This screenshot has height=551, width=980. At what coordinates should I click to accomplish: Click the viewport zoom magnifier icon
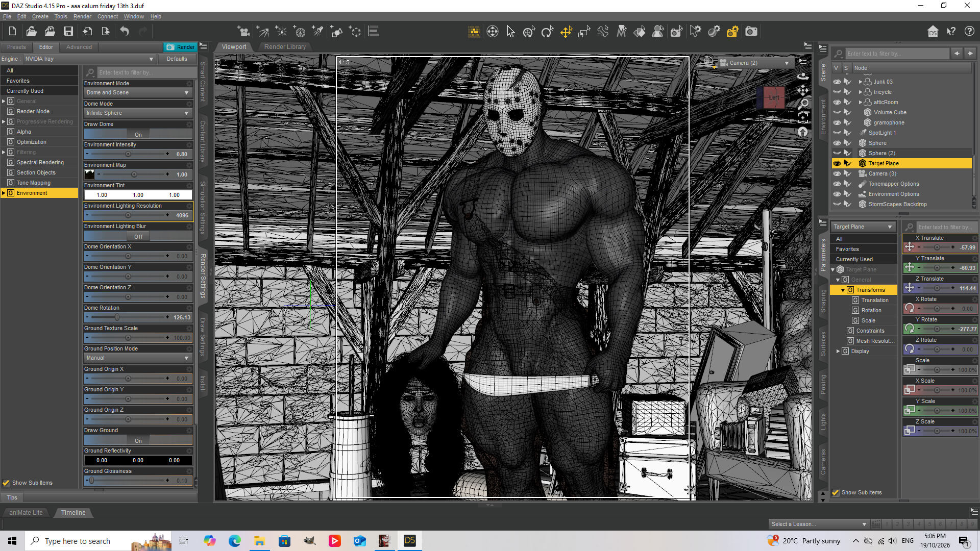click(x=803, y=104)
